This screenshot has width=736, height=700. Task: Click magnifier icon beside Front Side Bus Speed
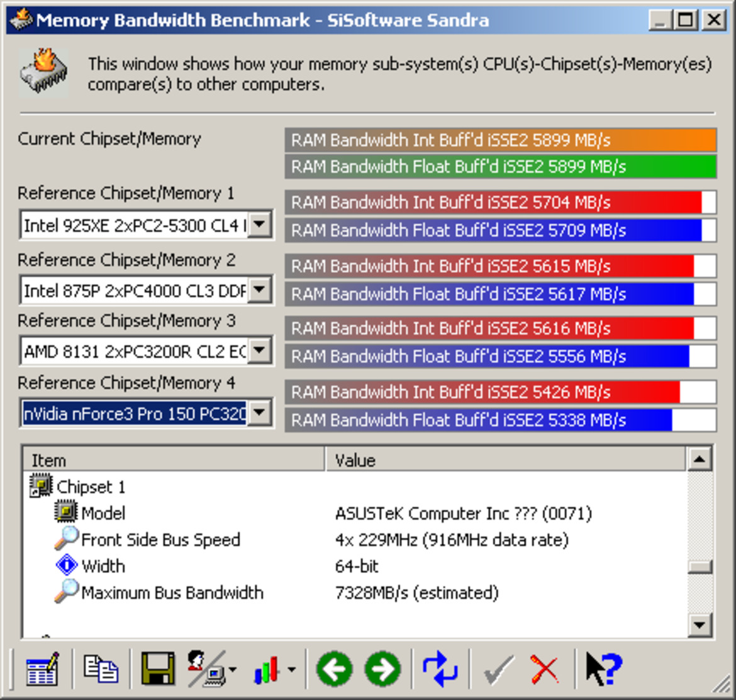tap(65, 538)
